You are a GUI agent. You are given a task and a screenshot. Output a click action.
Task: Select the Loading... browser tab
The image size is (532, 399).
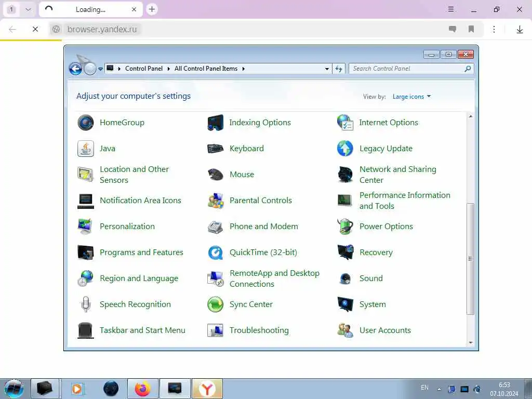click(90, 9)
